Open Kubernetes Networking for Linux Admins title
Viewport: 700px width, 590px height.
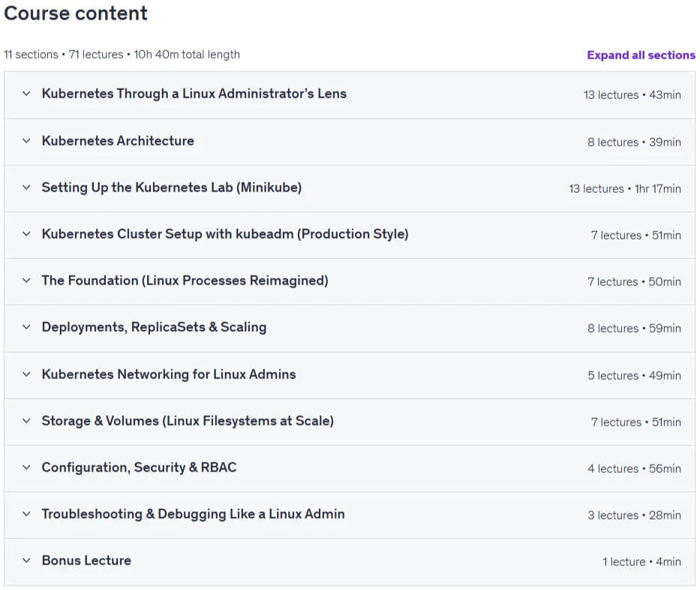(x=169, y=375)
